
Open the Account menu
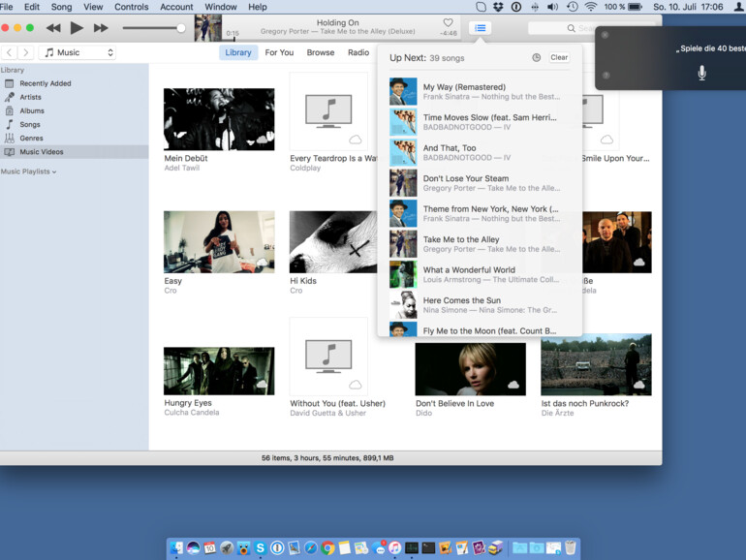[176, 7]
